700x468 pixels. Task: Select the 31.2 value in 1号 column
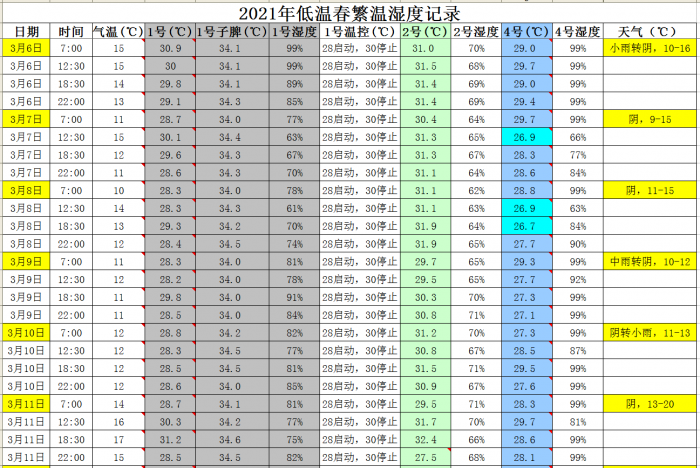coord(170,439)
